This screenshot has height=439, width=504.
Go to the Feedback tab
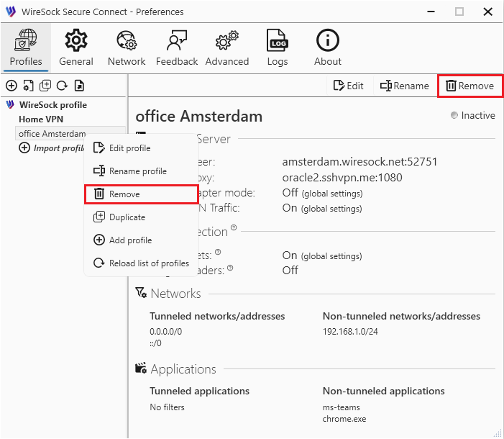pyautogui.click(x=176, y=47)
